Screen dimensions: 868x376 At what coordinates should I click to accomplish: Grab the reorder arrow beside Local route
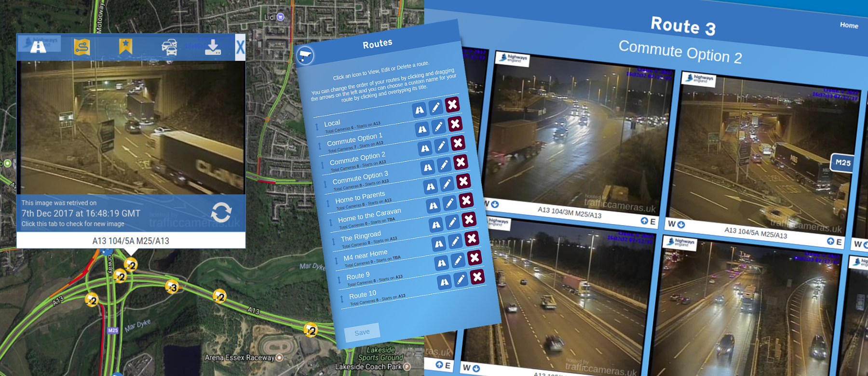coord(317,127)
